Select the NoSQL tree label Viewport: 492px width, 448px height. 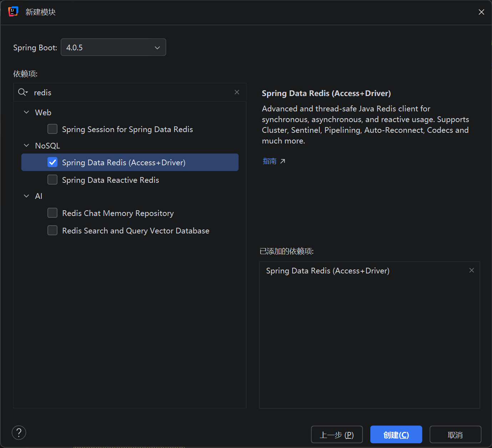click(47, 146)
